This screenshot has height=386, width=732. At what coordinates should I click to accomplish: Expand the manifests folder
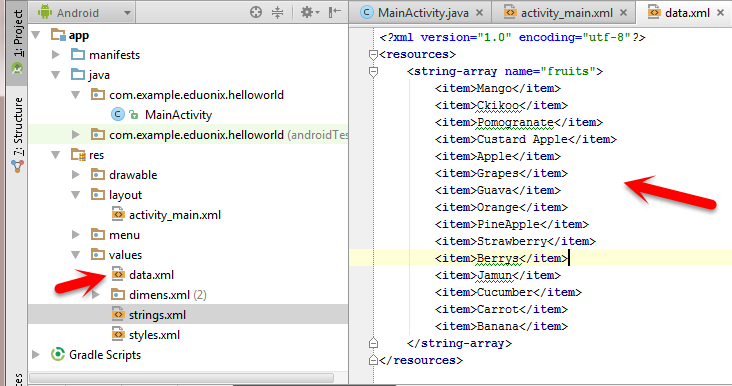point(56,55)
